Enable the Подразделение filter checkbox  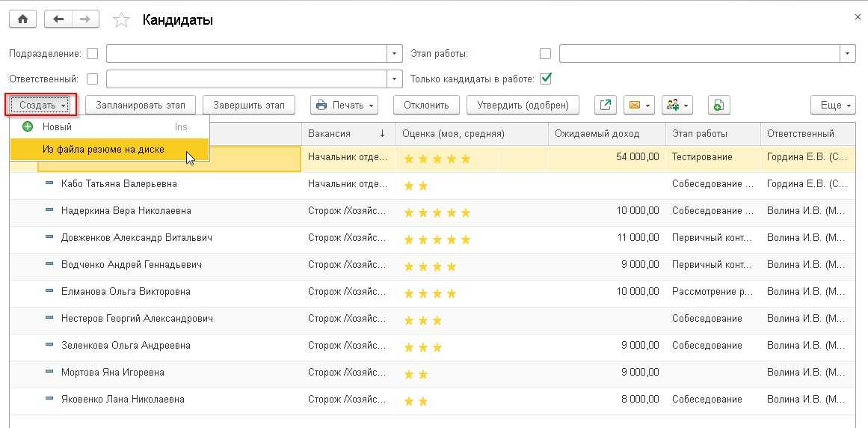93,54
